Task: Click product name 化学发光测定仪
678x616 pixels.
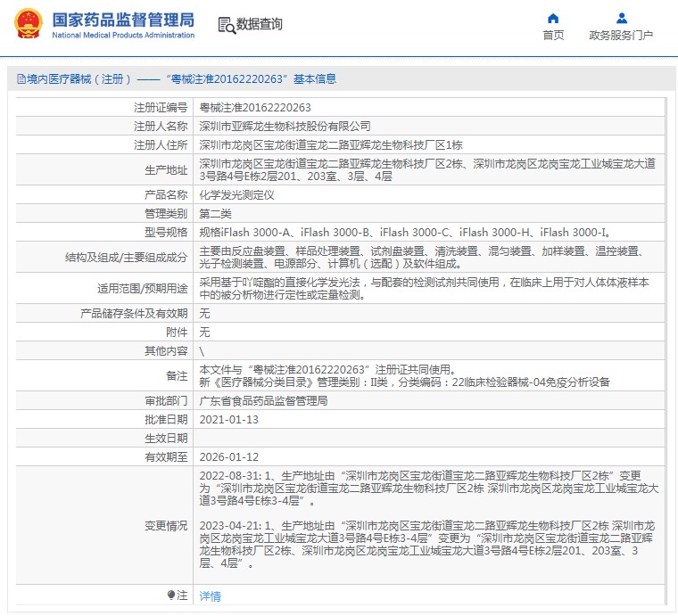Action: point(236,194)
